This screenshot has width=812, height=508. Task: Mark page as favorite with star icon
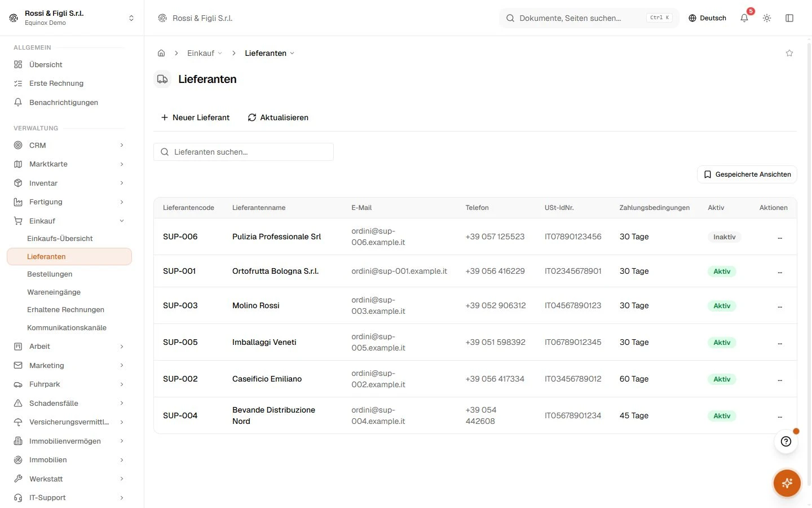789,53
